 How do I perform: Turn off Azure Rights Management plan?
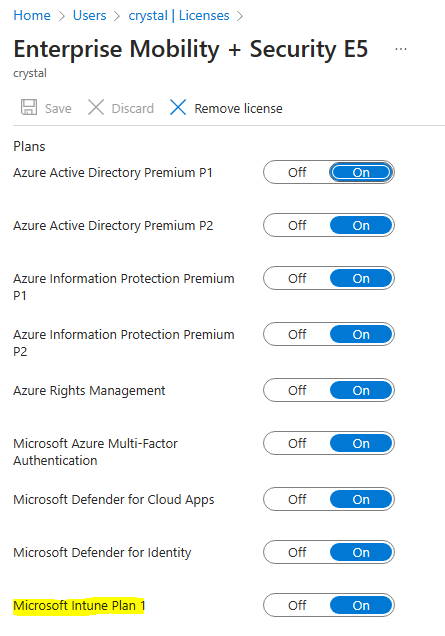coord(297,390)
